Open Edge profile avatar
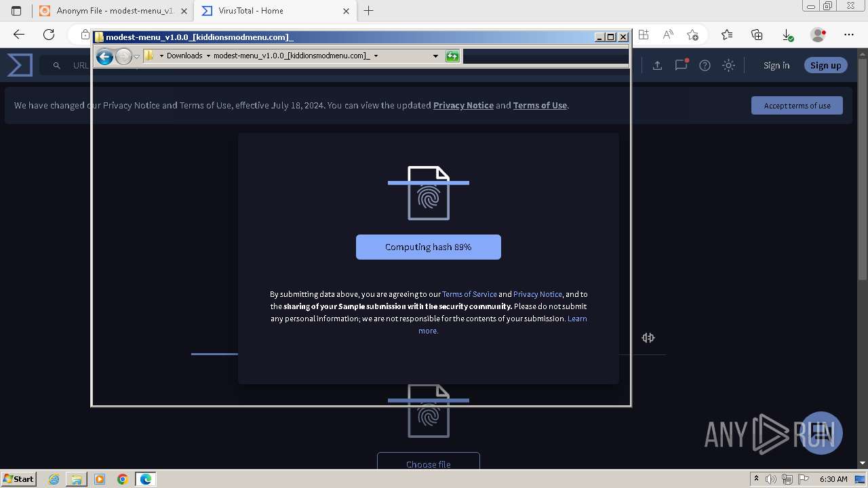The height and width of the screenshot is (488, 868). tap(818, 35)
